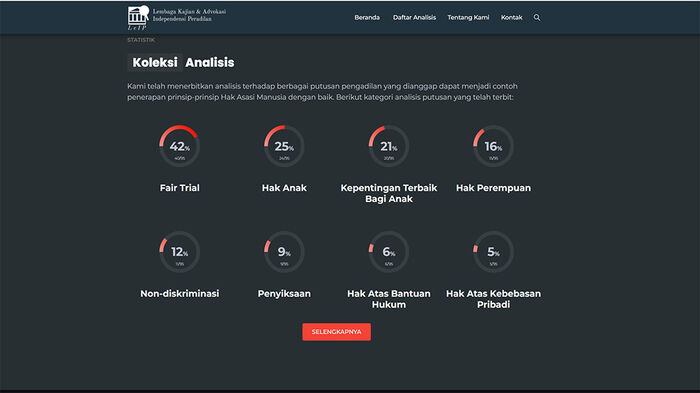Click Kepentingan Terbaik Bagi Anak label
Screen dimensions: 700x393
pos(389,193)
